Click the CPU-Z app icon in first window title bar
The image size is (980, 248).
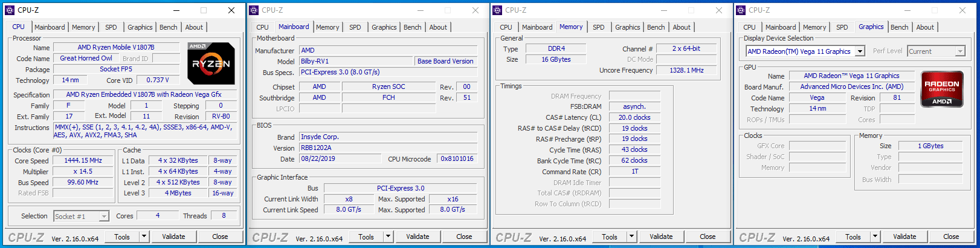(x=10, y=10)
